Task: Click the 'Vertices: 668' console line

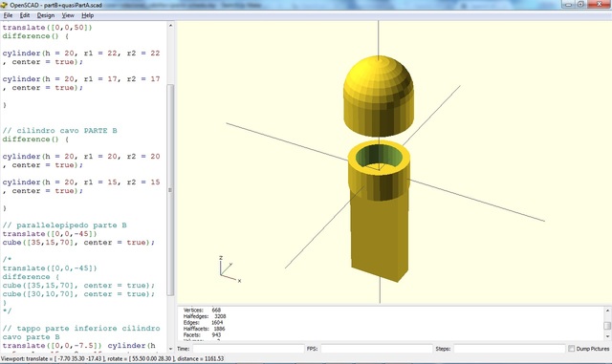Action: tap(202, 310)
